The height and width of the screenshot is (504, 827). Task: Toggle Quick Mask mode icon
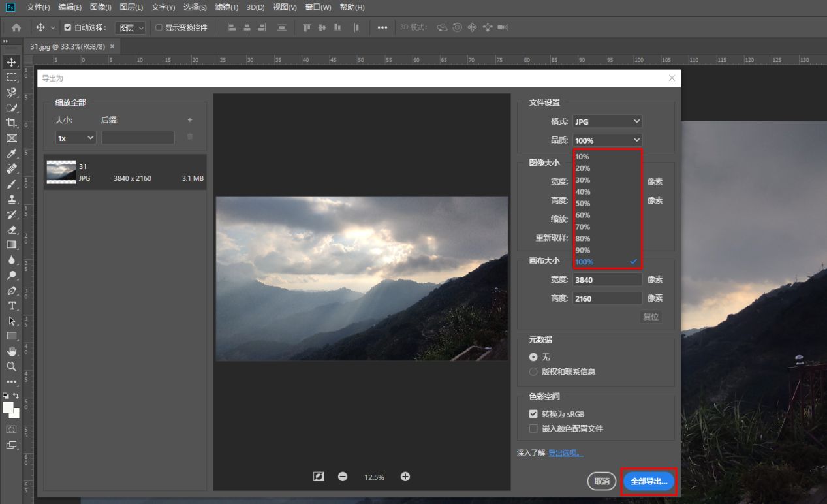point(12,430)
